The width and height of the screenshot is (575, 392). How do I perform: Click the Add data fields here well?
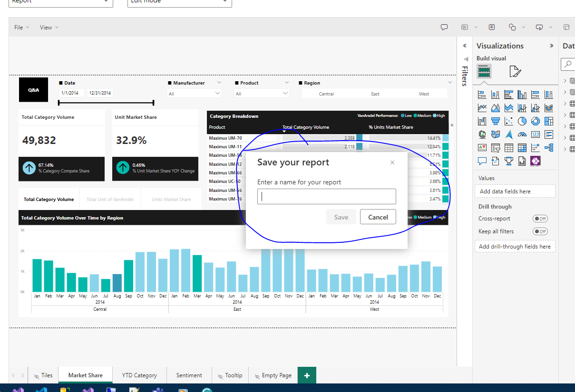tap(515, 191)
